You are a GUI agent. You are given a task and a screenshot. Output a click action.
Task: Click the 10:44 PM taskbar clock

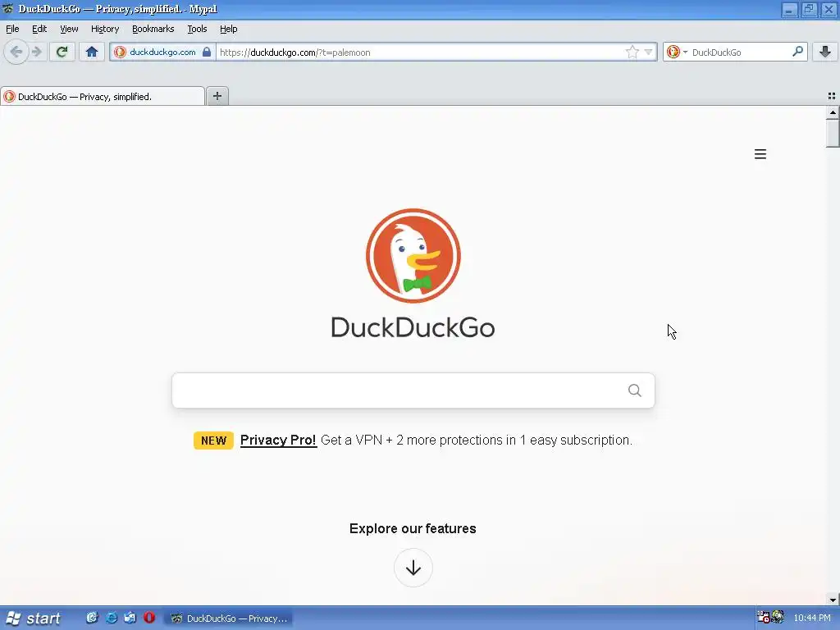[x=811, y=619]
